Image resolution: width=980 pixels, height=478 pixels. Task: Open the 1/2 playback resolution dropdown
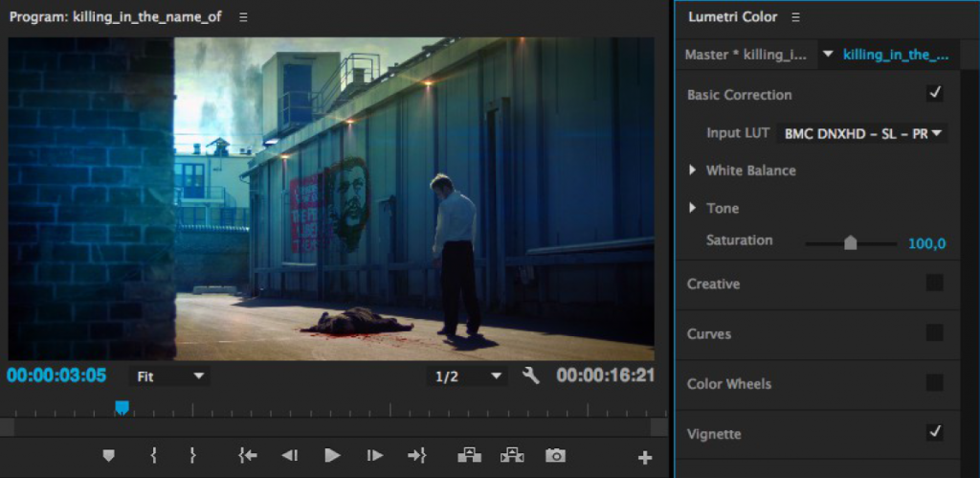coord(467,376)
